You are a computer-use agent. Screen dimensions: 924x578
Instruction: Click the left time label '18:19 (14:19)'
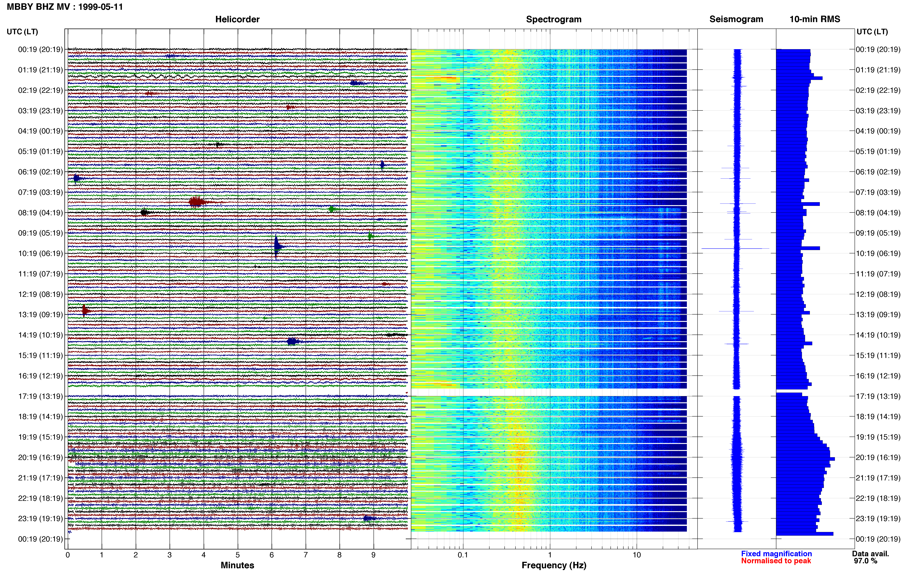click(41, 417)
